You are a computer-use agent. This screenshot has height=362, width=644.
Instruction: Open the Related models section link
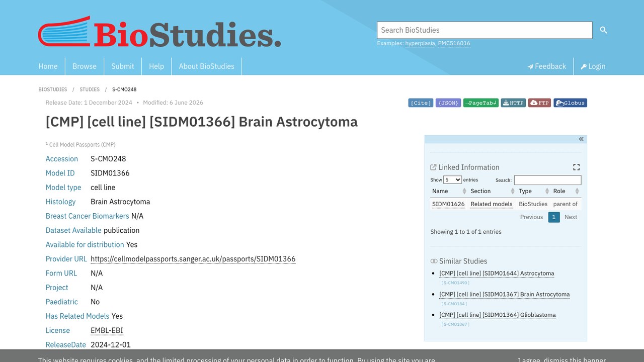point(492,204)
